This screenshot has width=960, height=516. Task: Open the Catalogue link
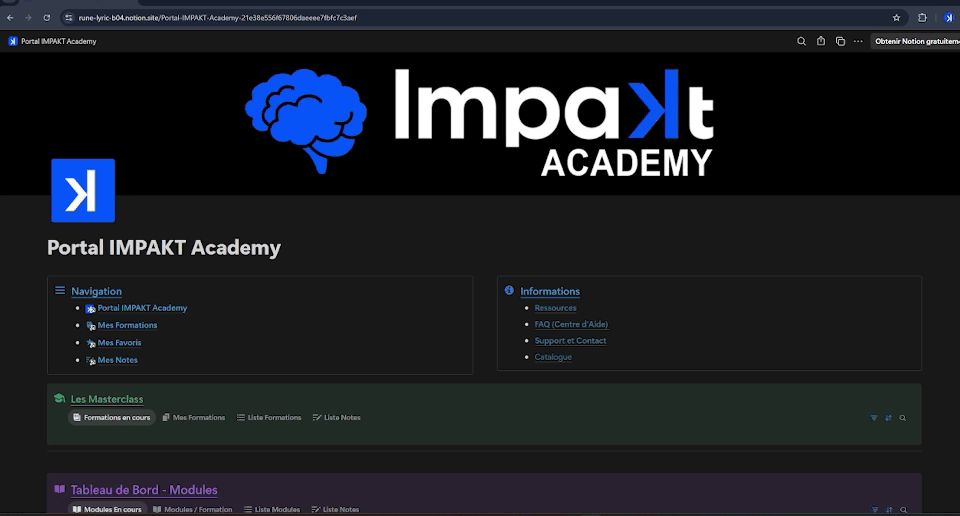553,357
